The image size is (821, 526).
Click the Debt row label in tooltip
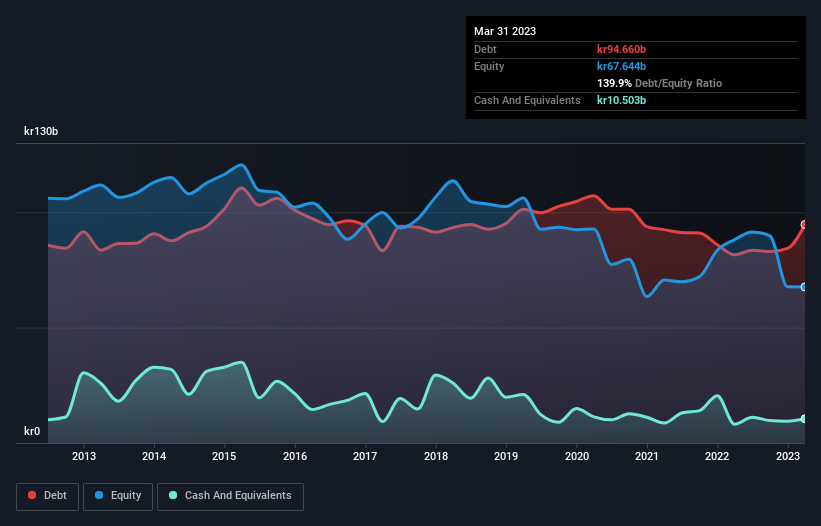point(485,49)
